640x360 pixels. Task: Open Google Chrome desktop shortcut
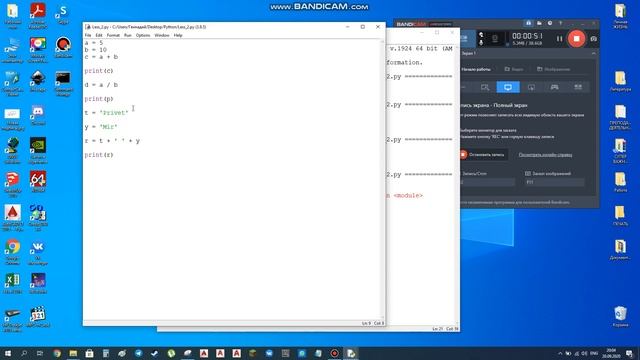[x=13, y=252]
